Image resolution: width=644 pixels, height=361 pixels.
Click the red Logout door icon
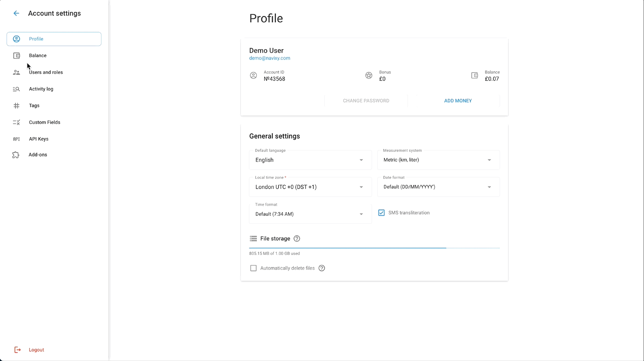(17, 350)
